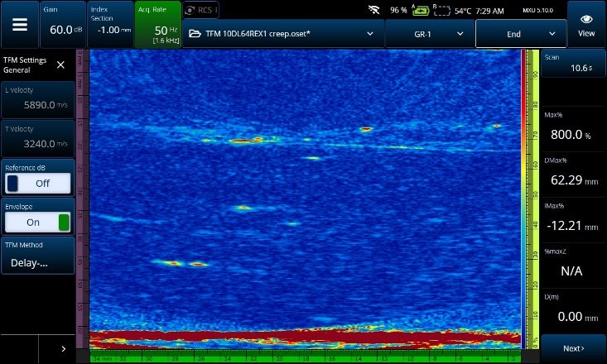Click the Acq. Rate 50 Hz button

click(x=157, y=24)
